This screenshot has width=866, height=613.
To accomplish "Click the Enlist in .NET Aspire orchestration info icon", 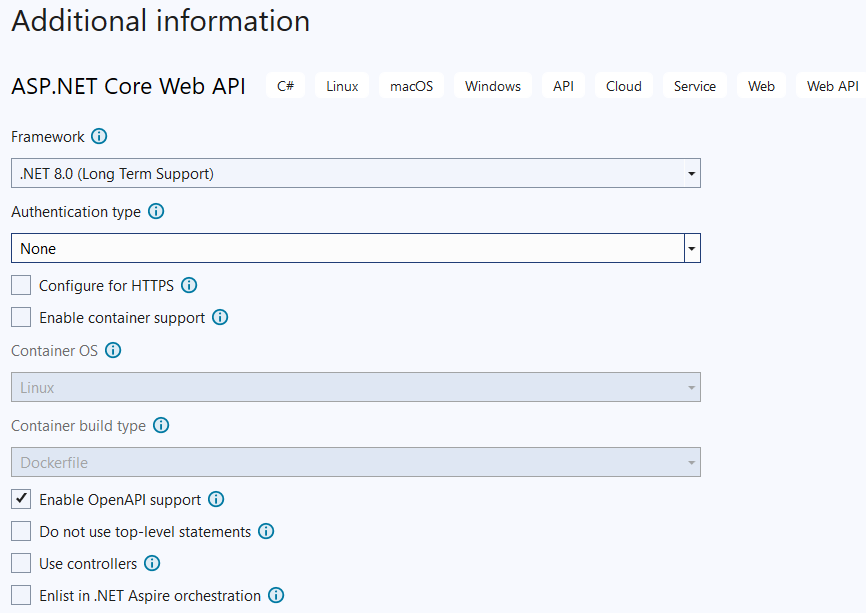I will click(x=275, y=595).
